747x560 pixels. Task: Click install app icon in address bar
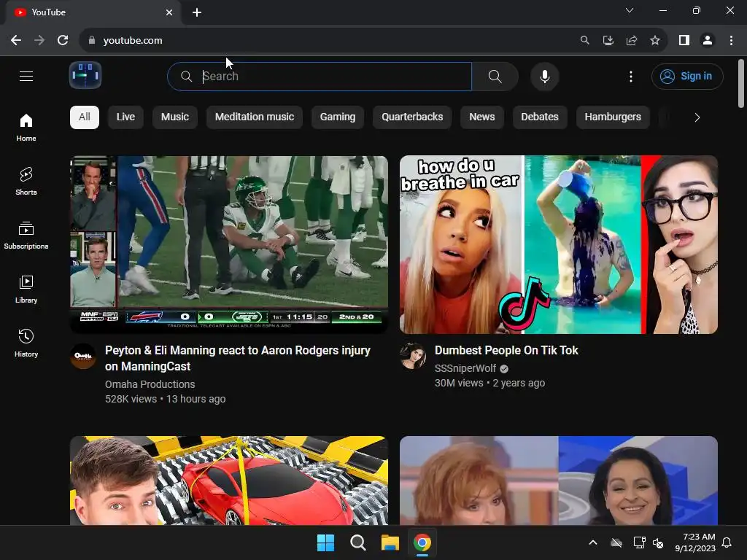point(608,41)
